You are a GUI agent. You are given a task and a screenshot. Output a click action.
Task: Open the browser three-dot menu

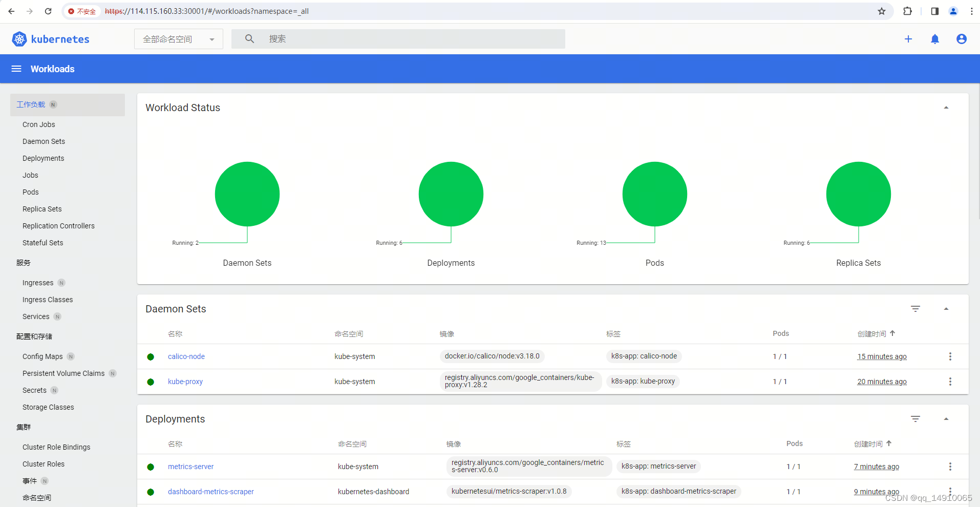972,11
